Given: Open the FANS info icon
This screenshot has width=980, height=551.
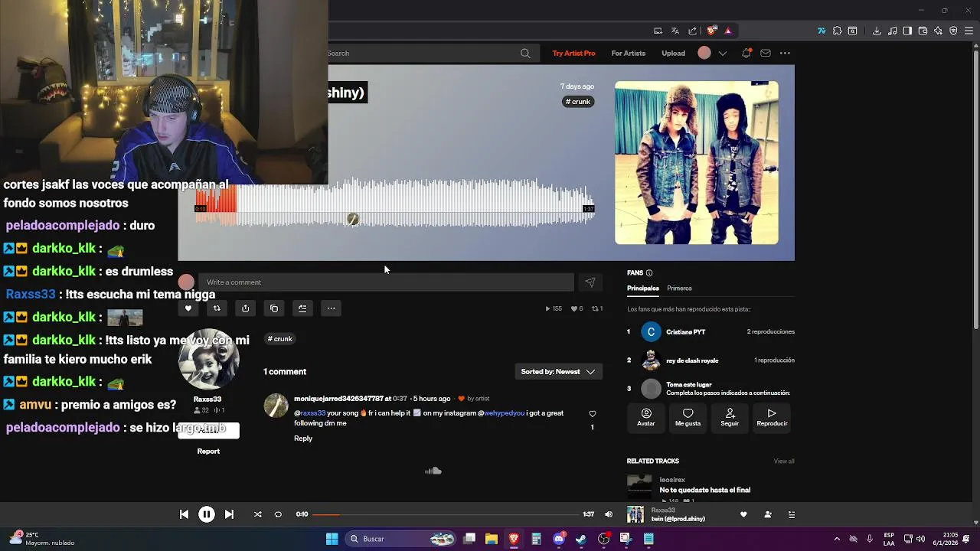Looking at the screenshot, I should [649, 273].
